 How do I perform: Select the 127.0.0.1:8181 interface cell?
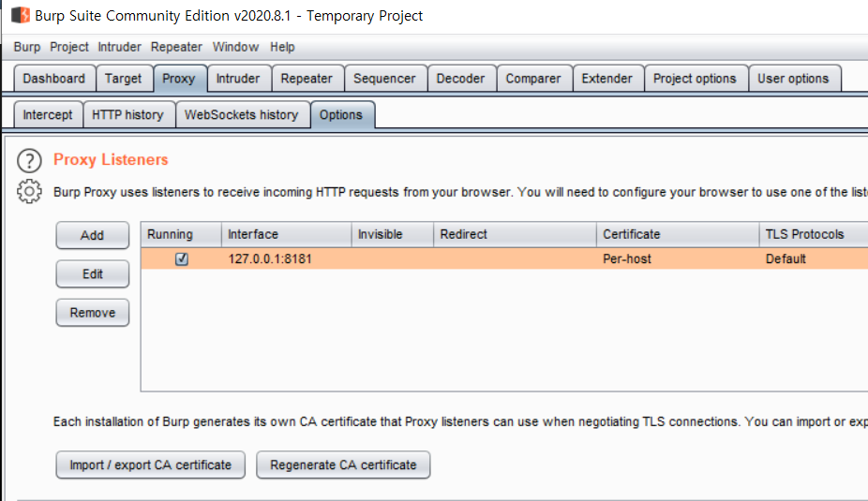(287, 258)
